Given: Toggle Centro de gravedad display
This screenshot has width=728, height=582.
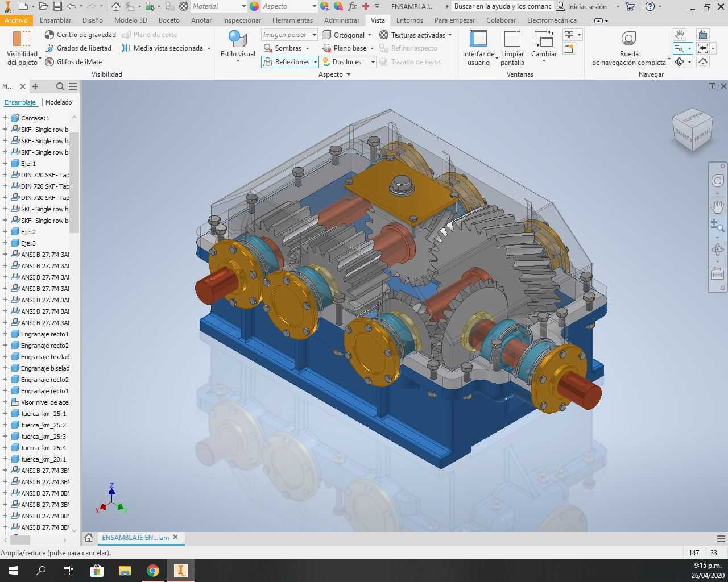Looking at the screenshot, I should [x=80, y=35].
